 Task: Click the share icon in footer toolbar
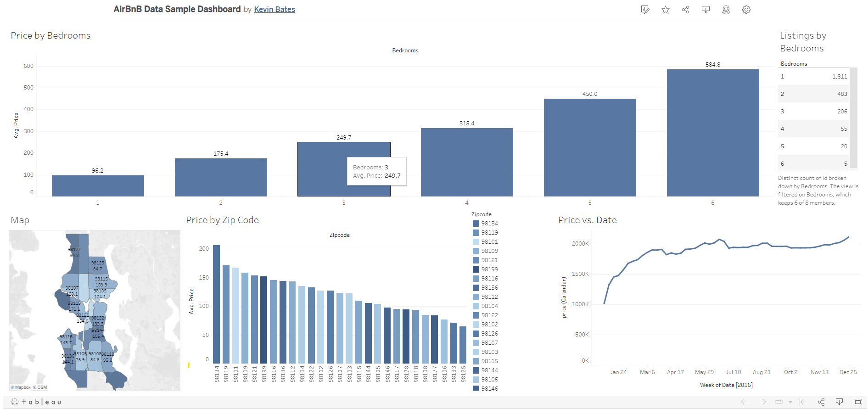[x=821, y=402]
